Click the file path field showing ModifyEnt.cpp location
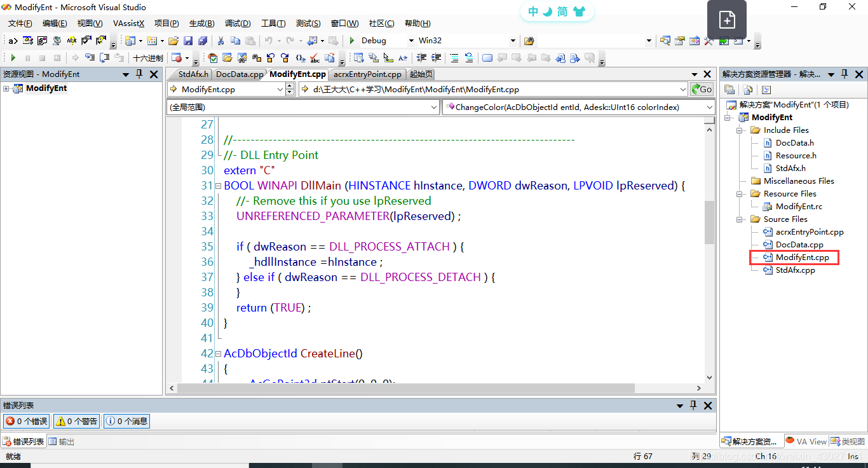 click(x=493, y=90)
